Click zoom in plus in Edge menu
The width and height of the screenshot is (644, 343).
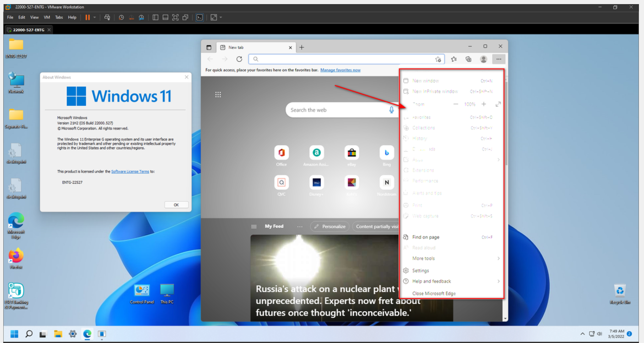(484, 104)
